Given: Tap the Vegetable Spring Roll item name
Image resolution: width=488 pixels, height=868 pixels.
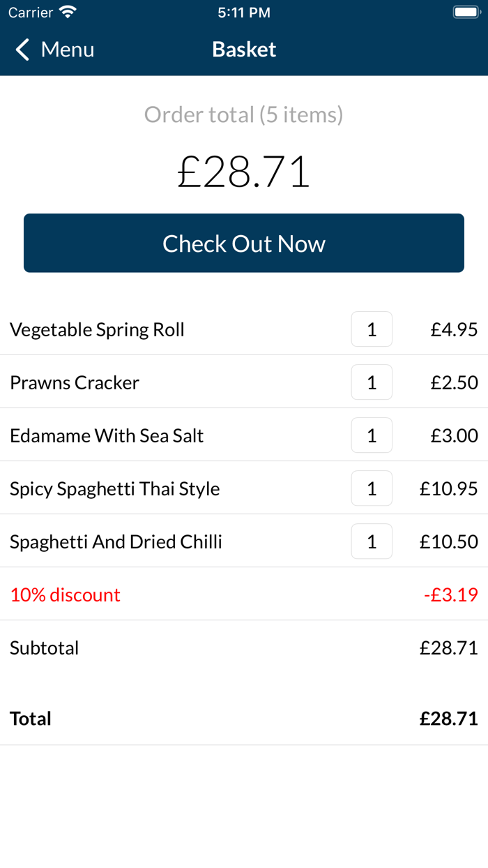Looking at the screenshot, I should [97, 329].
